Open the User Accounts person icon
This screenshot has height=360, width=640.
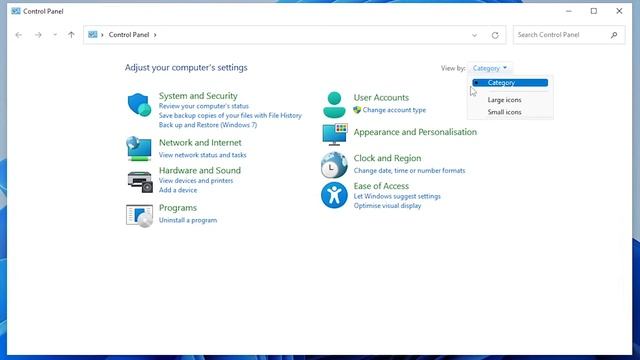334,105
